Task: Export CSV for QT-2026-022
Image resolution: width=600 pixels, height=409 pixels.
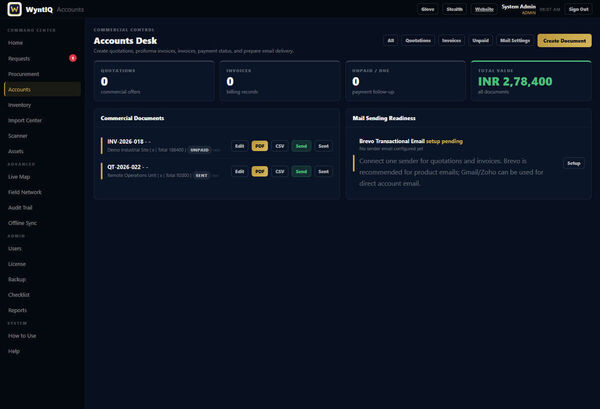Action: [280, 171]
